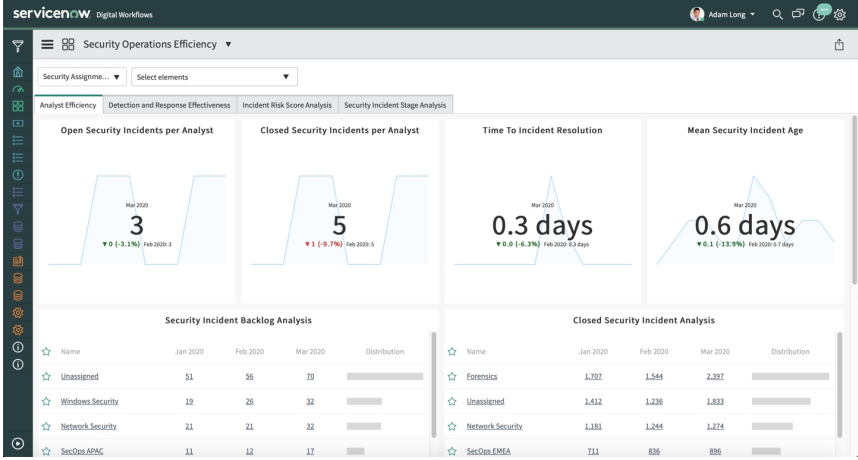Open the Select elements dropdown
This screenshot has height=460, width=858.
coord(213,76)
